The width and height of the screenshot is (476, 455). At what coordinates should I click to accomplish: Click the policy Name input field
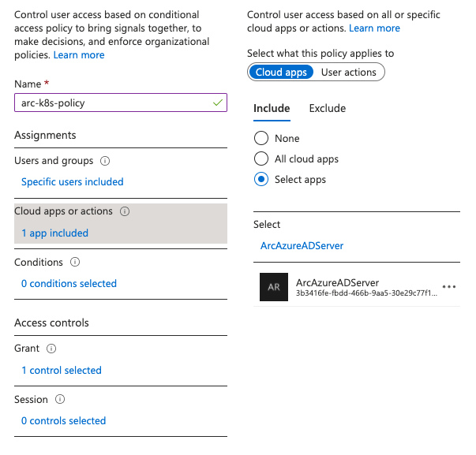[111, 103]
